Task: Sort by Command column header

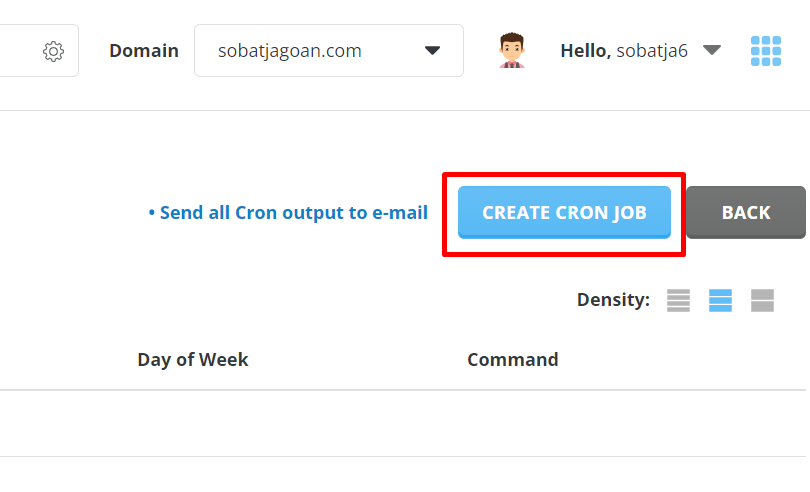Action: coord(513,360)
